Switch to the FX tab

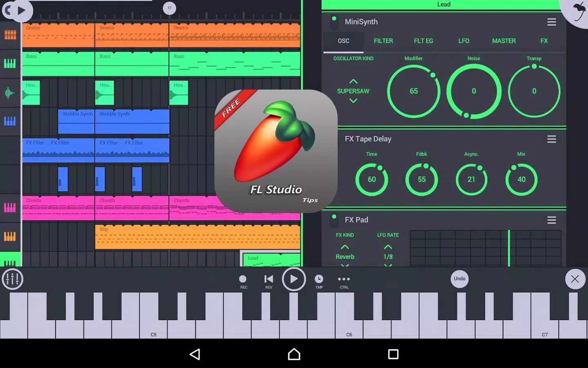click(544, 41)
